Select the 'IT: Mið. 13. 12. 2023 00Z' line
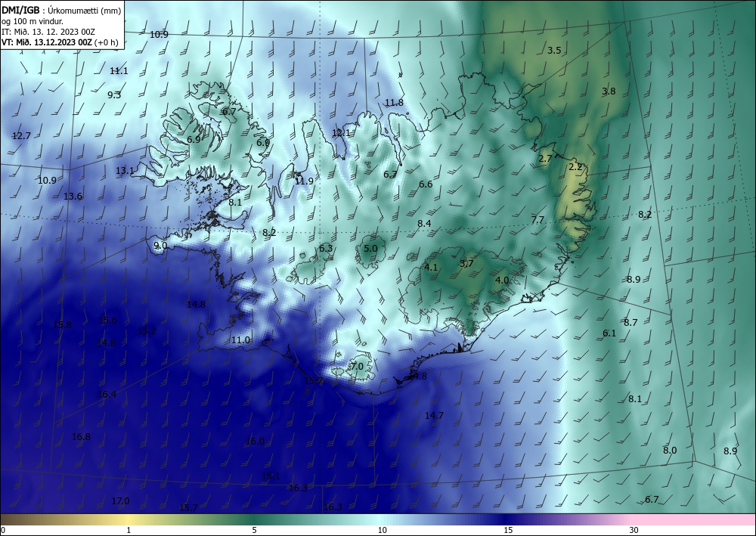Screen dimensions: 756x536 tap(48, 32)
